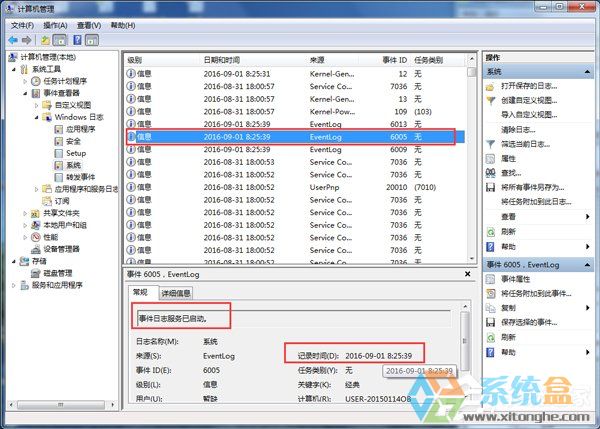Click the 事件日志服务已启动 description text box
This screenshot has width=600, height=429.
point(294,318)
